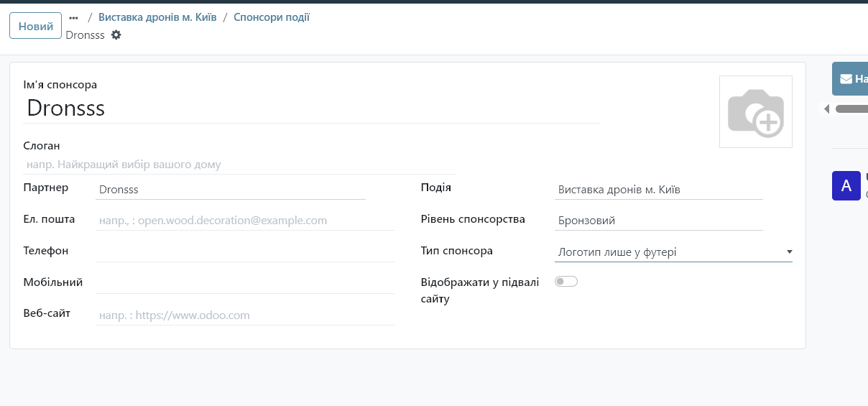Click the Веб-сайт input field
Image resolution: width=868 pixels, height=406 pixels.
244,315
